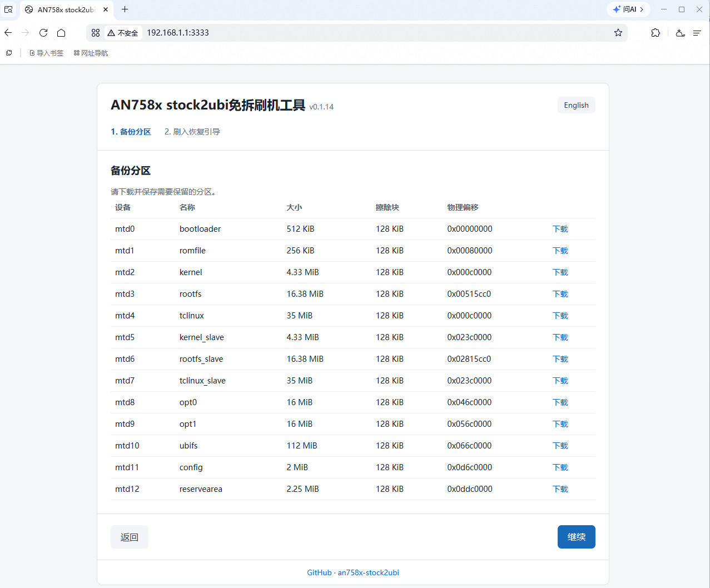Download the mtd11 config partition
This screenshot has width=710, height=588.
click(560, 467)
